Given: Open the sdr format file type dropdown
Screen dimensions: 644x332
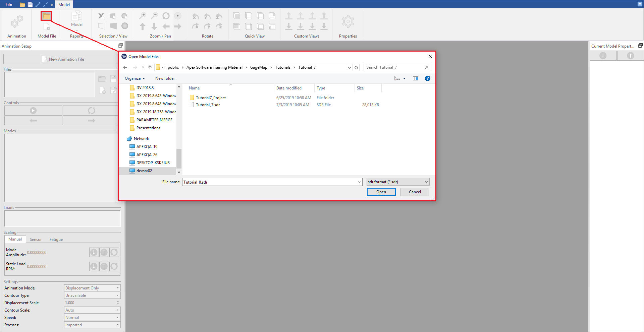Looking at the screenshot, I should click(x=398, y=182).
